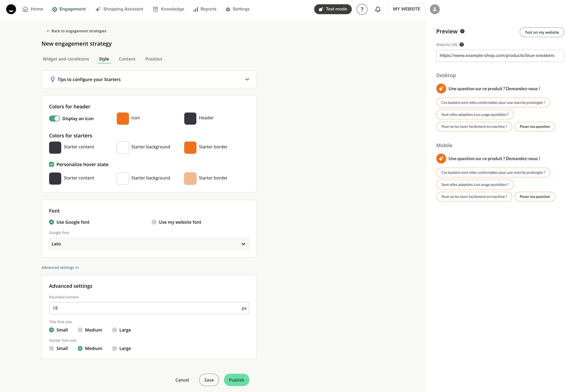Click Desktop Poser ma question button
573x392 pixels.
click(535, 126)
